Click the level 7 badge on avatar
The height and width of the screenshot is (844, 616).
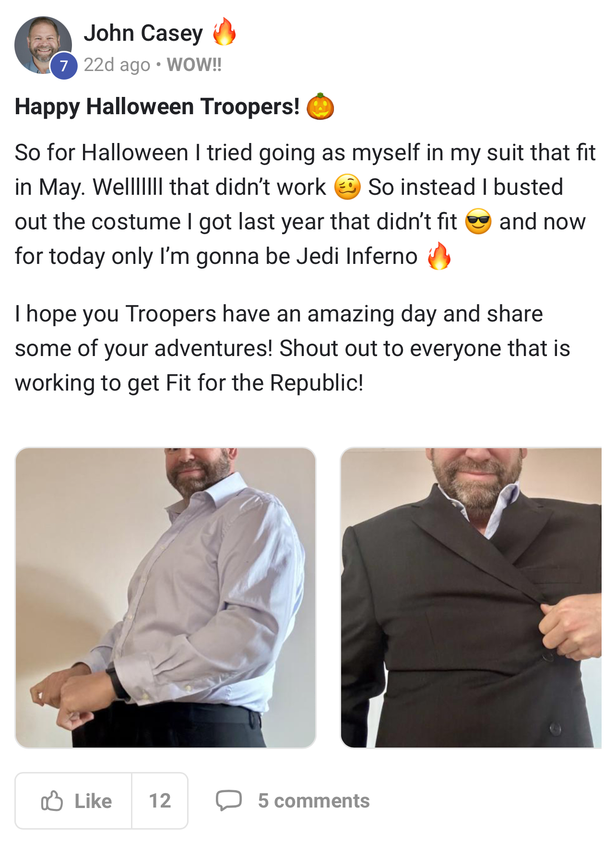[x=64, y=66]
